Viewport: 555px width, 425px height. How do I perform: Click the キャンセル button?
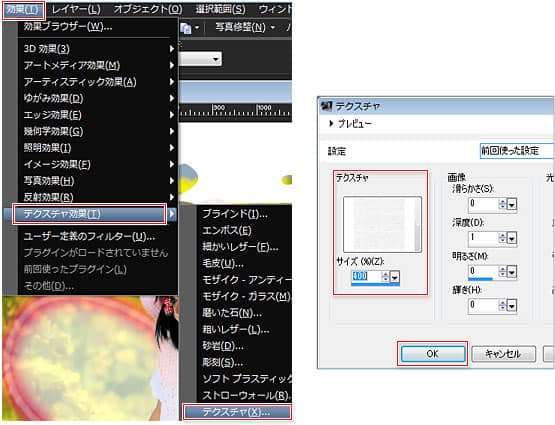click(x=503, y=354)
